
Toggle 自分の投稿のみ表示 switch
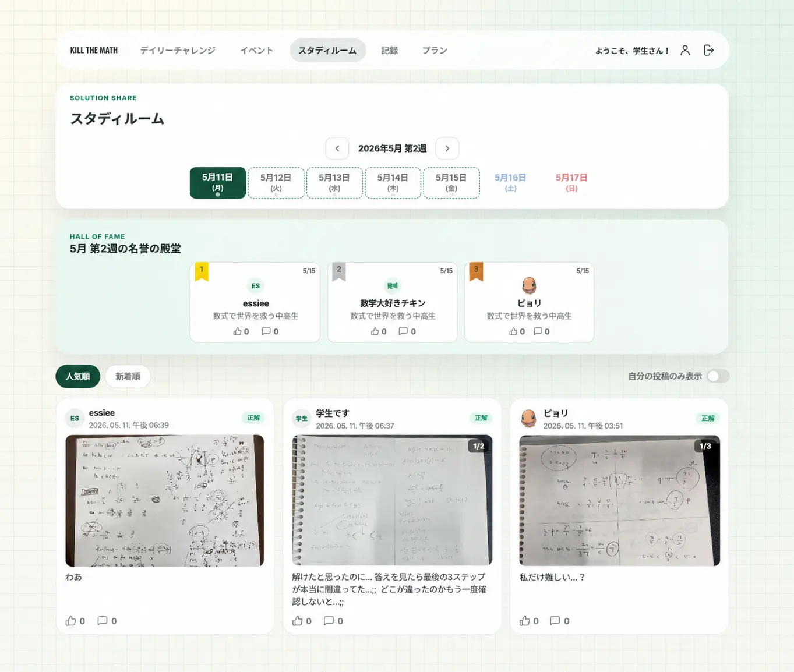pyautogui.click(x=718, y=376)
